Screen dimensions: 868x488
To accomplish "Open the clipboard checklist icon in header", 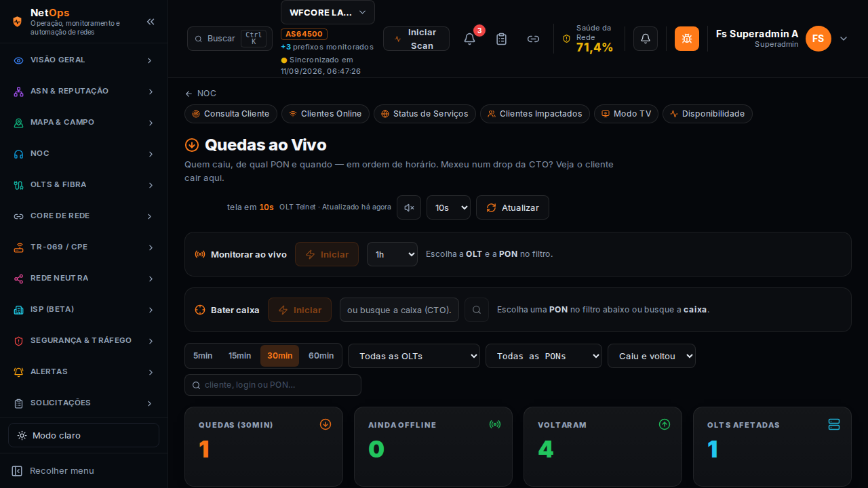I will pos(501,39).
